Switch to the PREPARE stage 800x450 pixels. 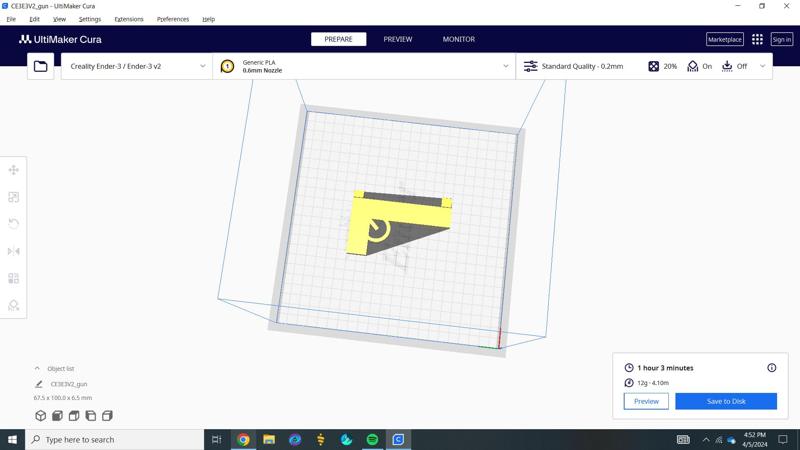(x=338, y=39)
